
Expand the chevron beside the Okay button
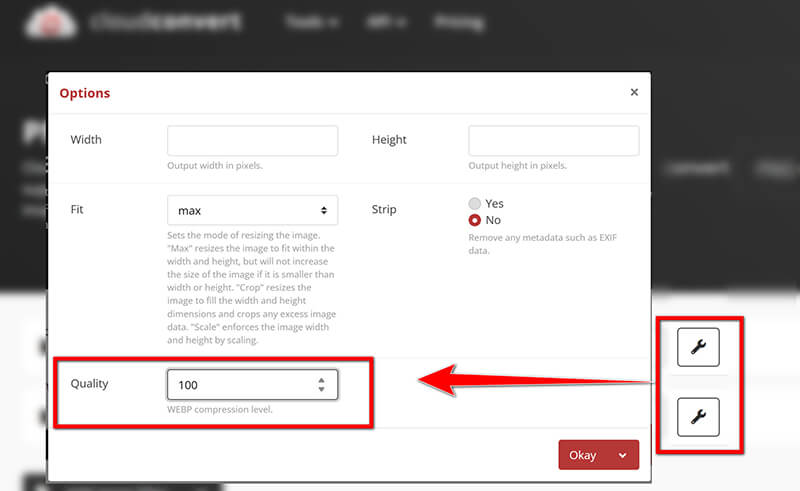pos(624,455)
